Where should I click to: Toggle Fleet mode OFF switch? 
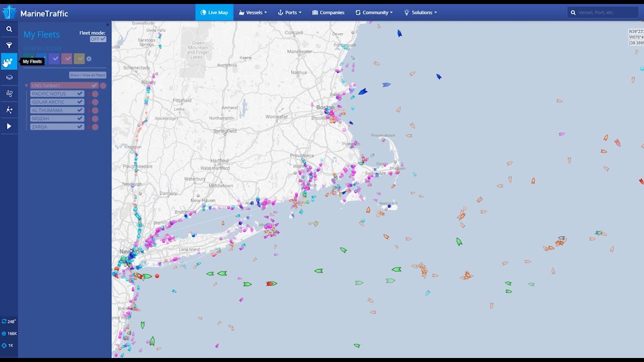(x=98, y=39)
